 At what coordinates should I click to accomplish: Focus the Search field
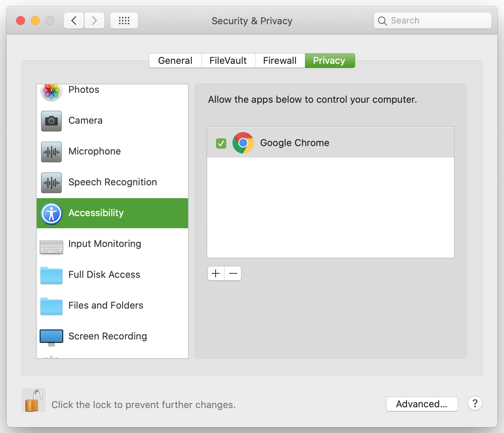click(x=433, y=21)
